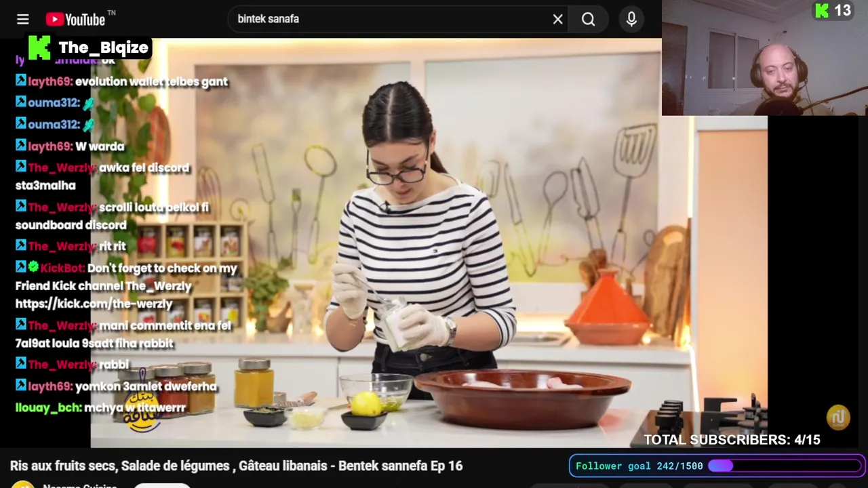Screen dimensions: 868x488
Task: Click the Nessma channel watermark in video
Action: click(x=838, y=417)
